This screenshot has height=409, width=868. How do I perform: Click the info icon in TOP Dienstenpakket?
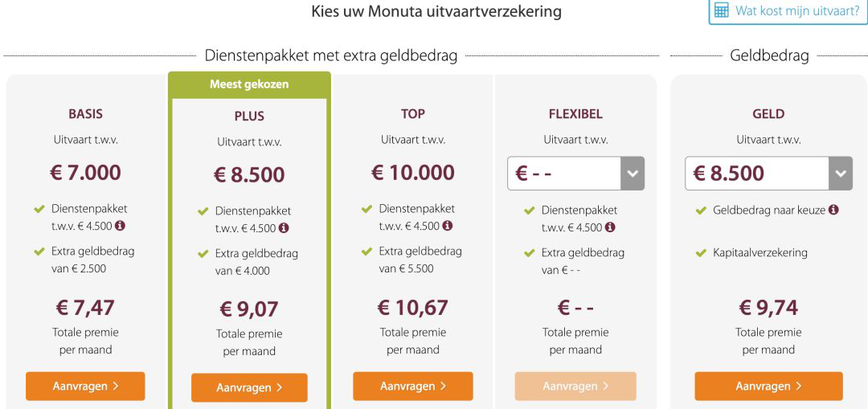[x=448, y=226]
